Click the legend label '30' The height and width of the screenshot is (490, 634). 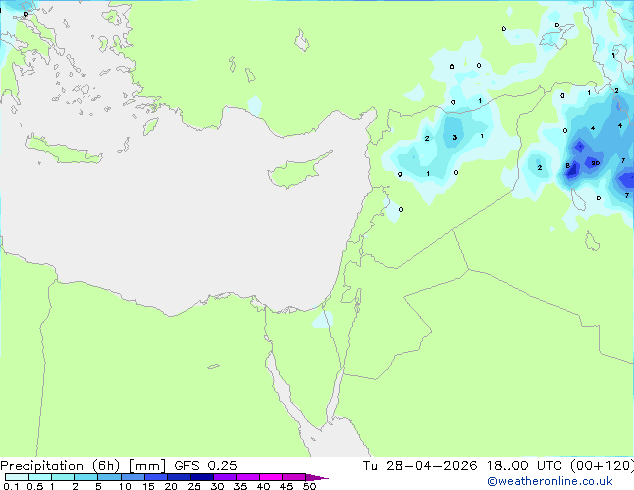coord(217,486)
